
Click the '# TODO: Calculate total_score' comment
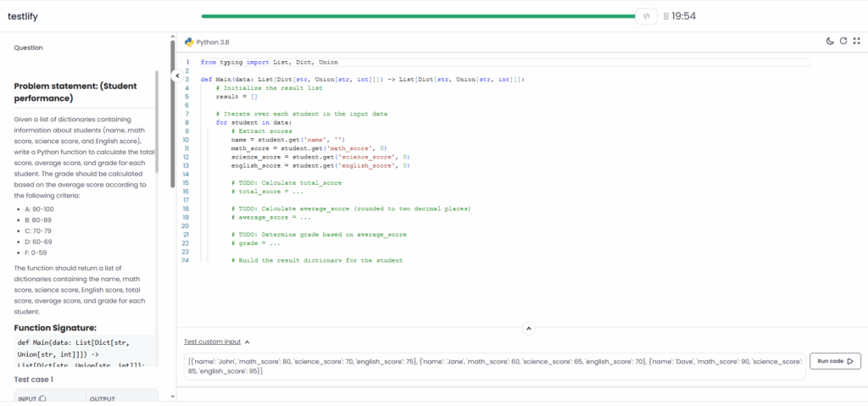[x=287, y=183]
